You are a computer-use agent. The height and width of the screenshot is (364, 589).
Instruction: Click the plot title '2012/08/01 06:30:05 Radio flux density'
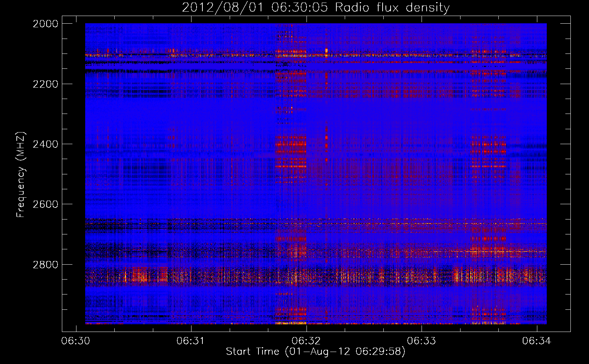(x=316, y=8)
